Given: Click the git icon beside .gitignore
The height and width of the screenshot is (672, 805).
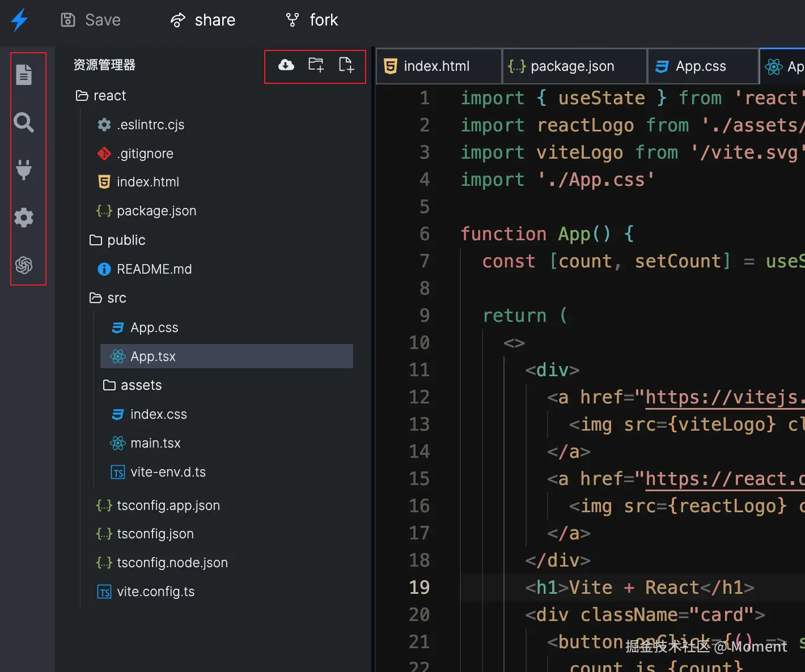Looking at the screenshot, I should [x=104, y=154].
